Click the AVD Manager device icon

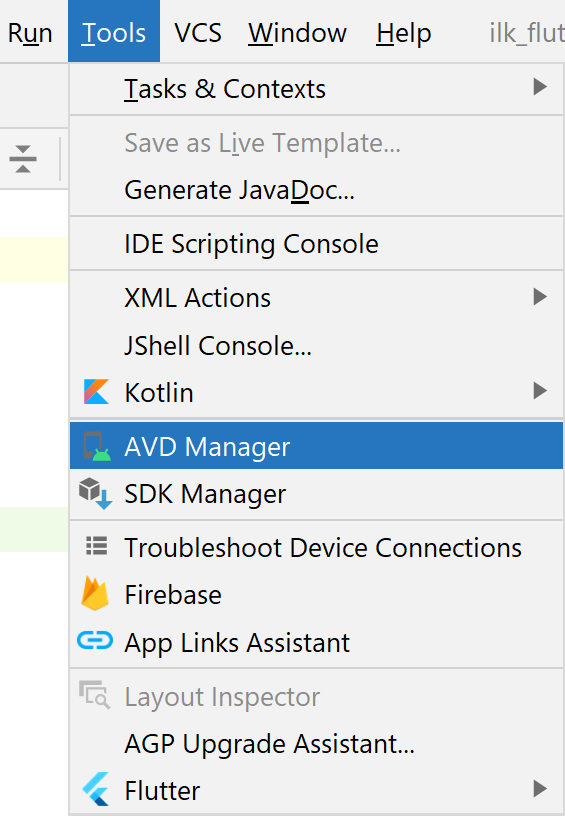coord(97,447)
